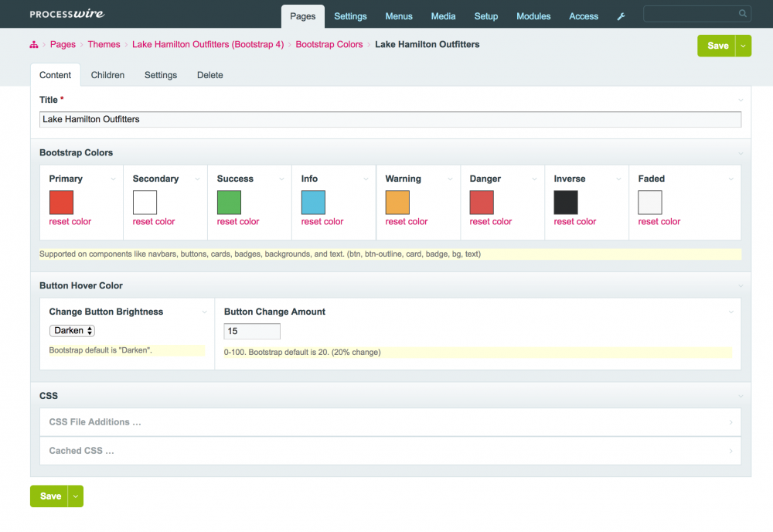
Task: Open the Success green color swatch
Action: tap(229, 203)
